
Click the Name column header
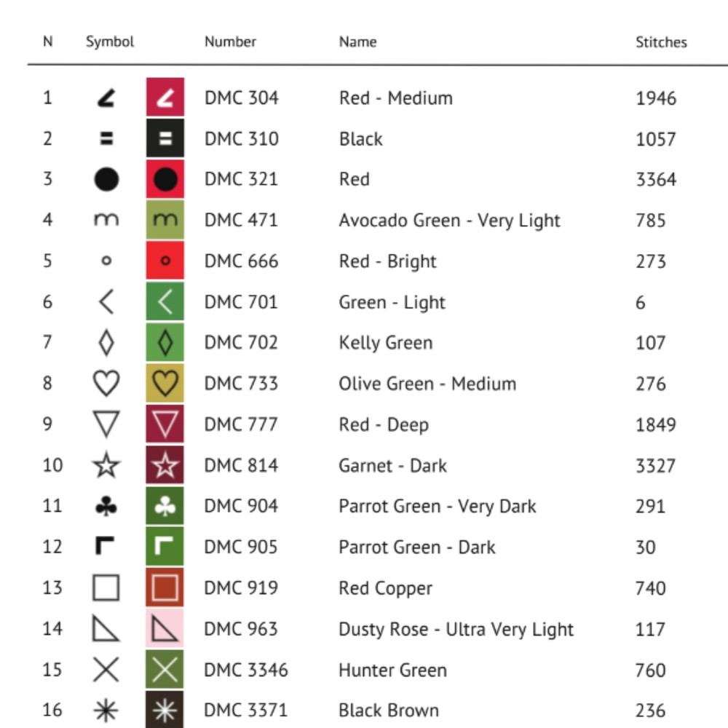click(357, 42)
